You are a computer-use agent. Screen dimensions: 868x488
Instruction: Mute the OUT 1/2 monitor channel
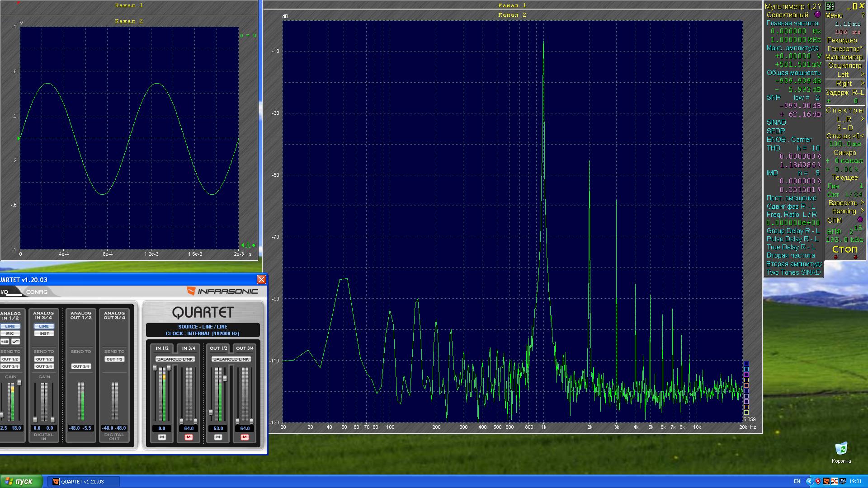pyautogui.click(x=218, y=437)
